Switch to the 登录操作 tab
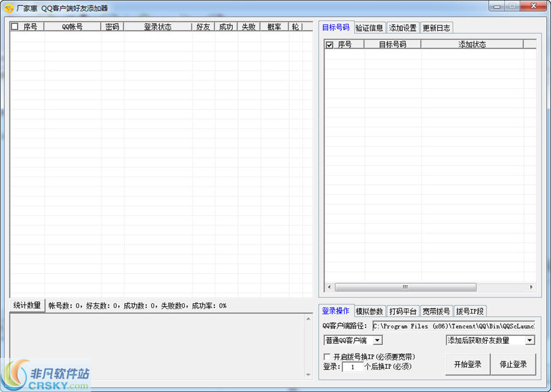Screen dimensions: 551x392 (x=335, y=311)
